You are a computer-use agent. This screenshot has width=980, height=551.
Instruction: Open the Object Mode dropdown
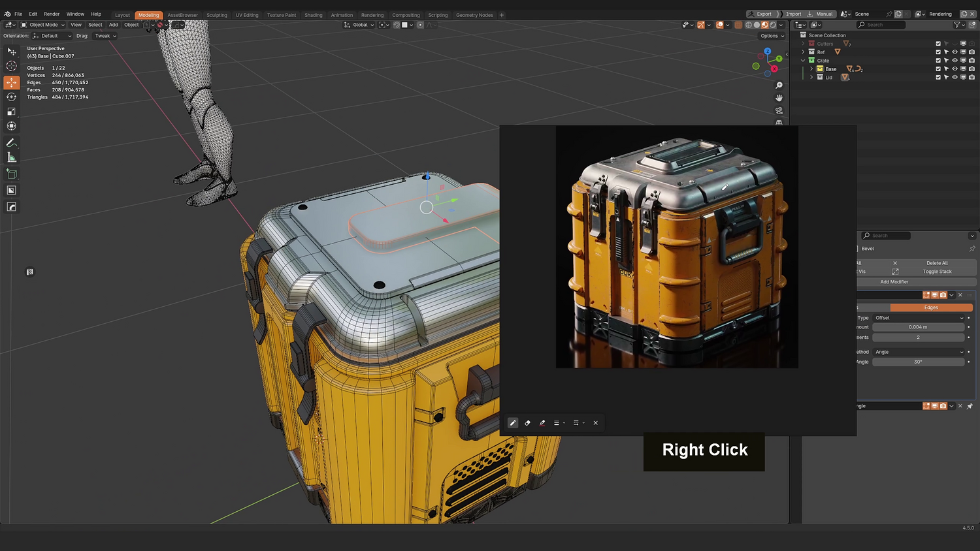pos(42,25)
